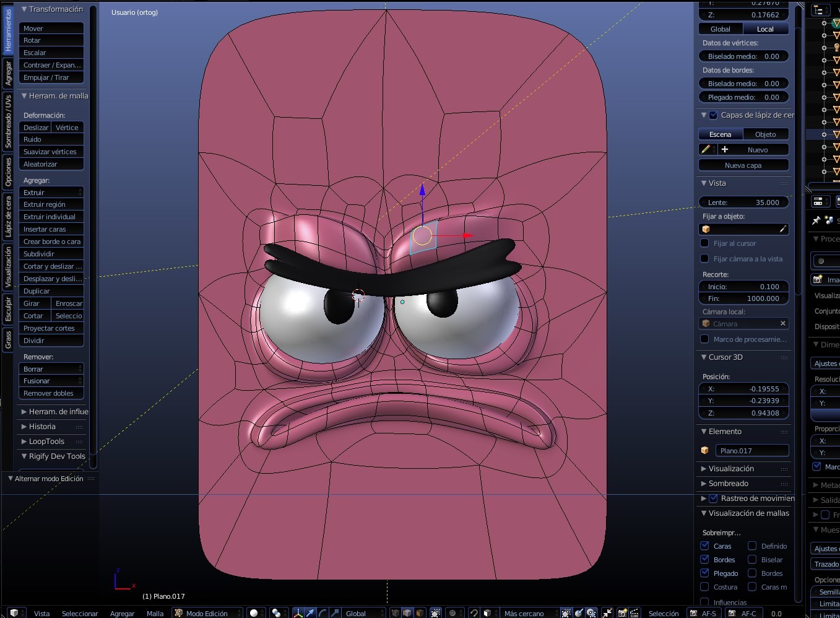This screenshot has height=618, width=840.
Task: Open the Más cercano snap target dropdown
Action: pos(529,613)
